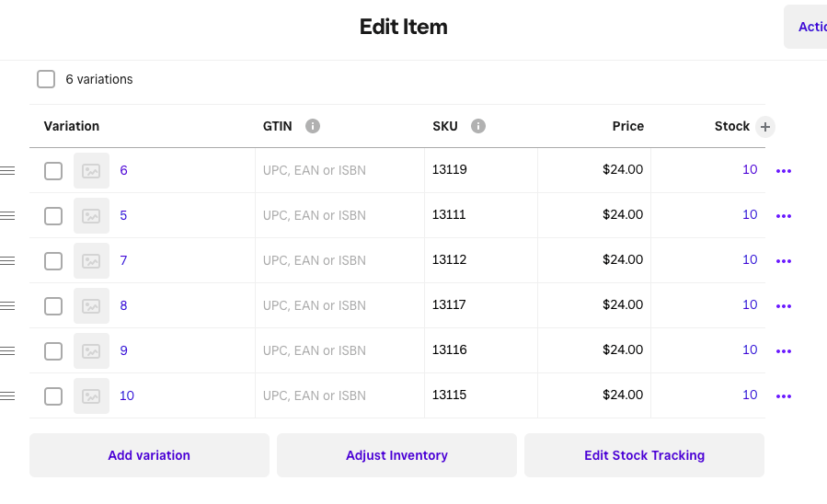Open the Actions dropdown at top right
Screen dimensions: 827x504
pos(808,27)
